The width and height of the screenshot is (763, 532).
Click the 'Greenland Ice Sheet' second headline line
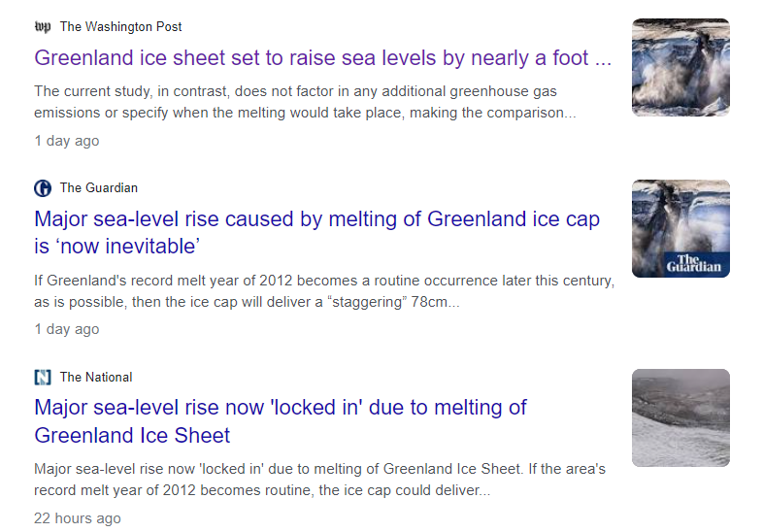pos(132,435)
